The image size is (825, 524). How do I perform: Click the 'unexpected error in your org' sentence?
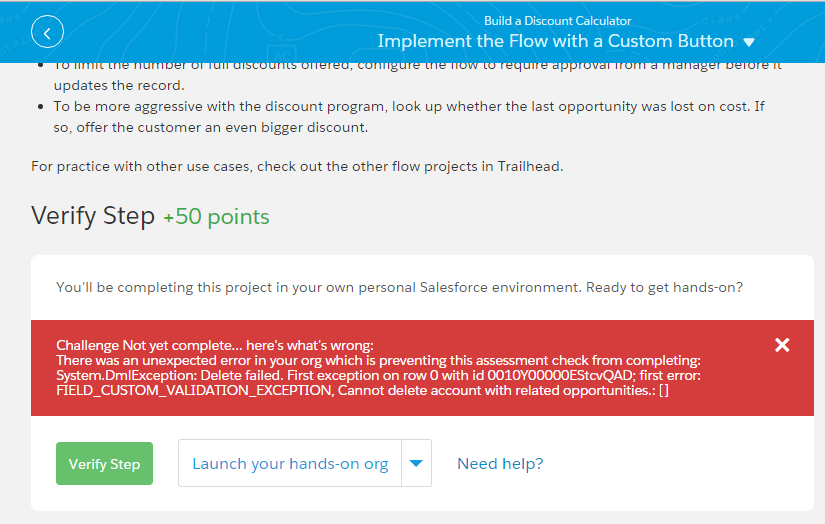(378, 360)
